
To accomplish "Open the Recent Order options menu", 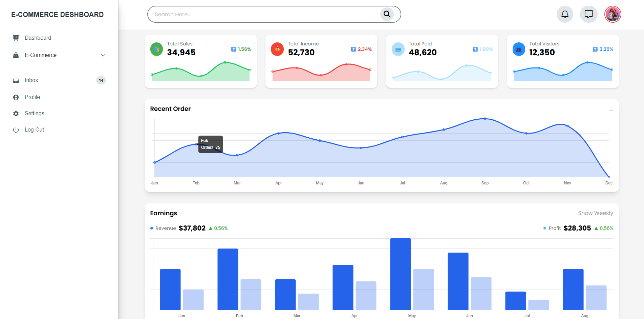I will (x=611, y=109).
